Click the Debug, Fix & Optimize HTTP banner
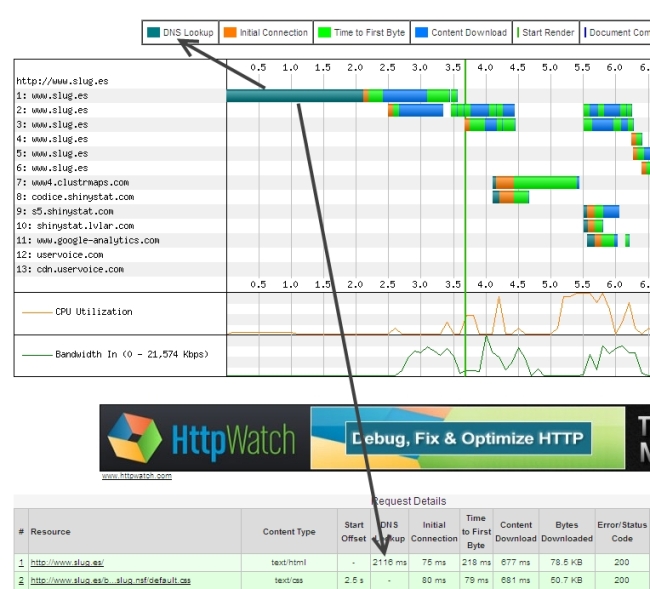 [468, 438]
